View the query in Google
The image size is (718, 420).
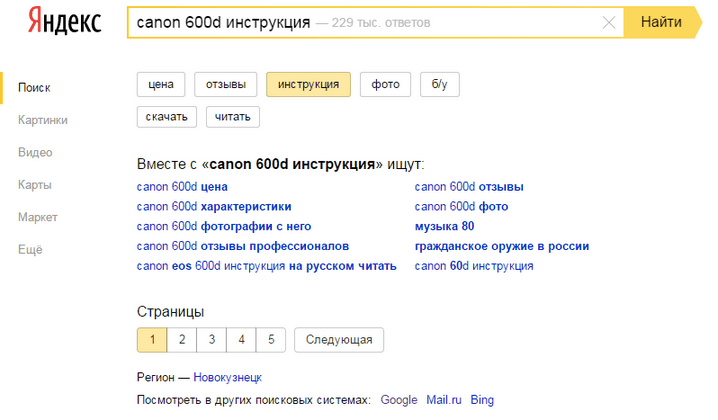coord(399,400)
